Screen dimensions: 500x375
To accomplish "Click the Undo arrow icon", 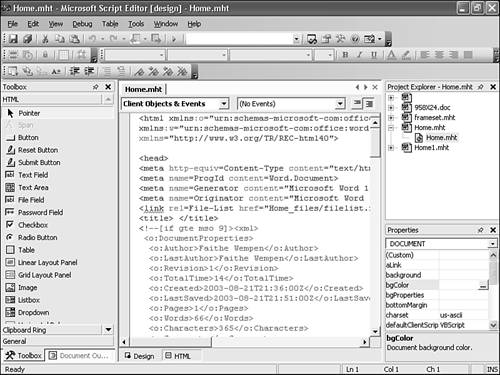I will pyautogui.click(x=92, y=39).
